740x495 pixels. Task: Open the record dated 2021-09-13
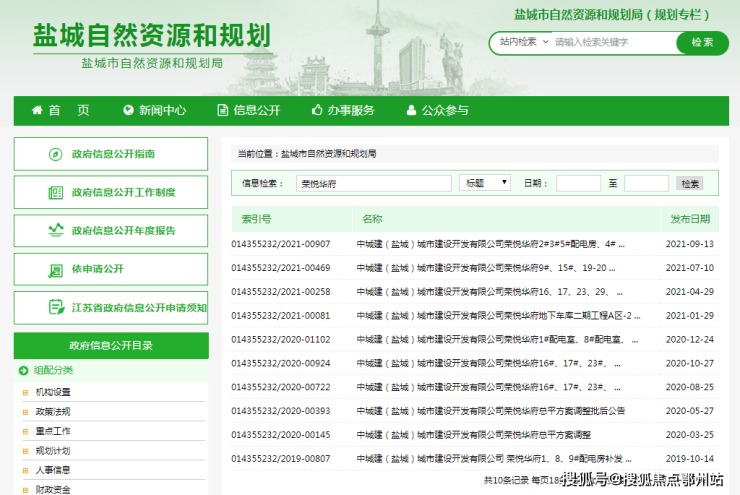pyautogui.click(x=490, y=243)
